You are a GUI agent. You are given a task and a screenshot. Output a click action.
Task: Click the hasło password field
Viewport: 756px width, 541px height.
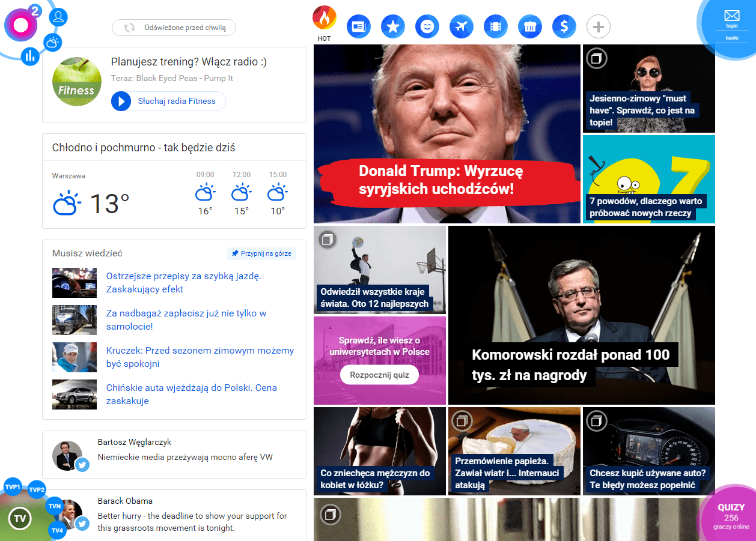(x=731, y=38)
